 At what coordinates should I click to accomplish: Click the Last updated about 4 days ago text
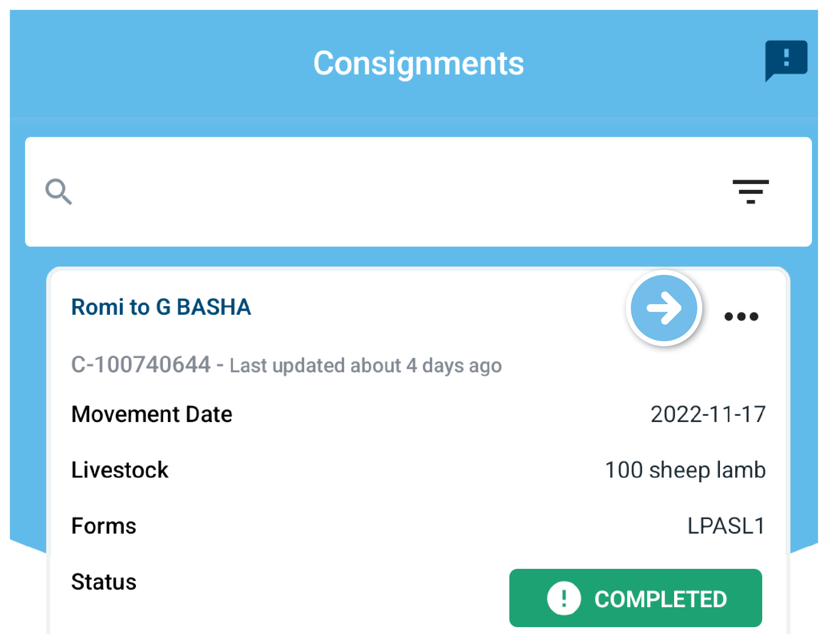tap(365, 366)
